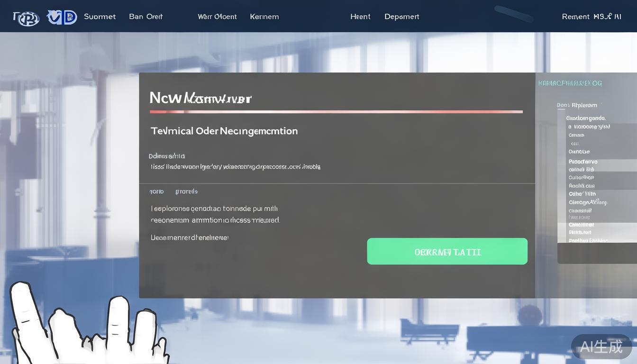
Task: Click the red progress bar under title
Action: coord(336,112)
